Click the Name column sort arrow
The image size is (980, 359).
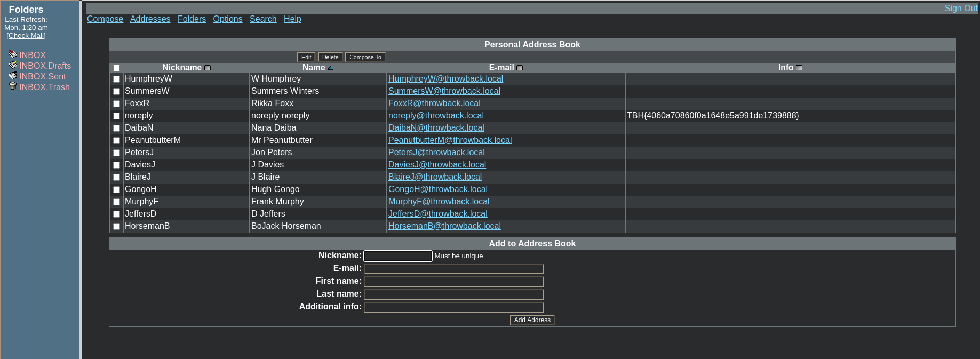(331, 68)
